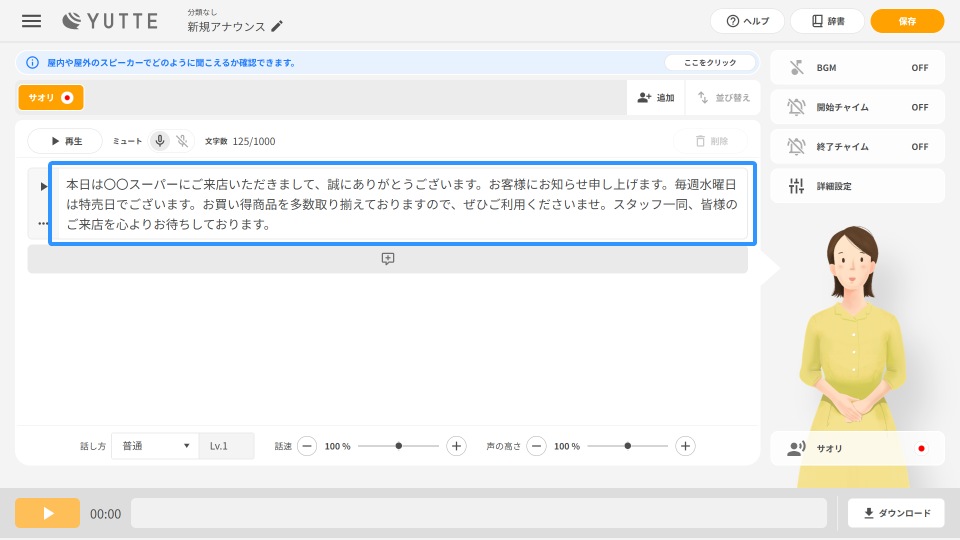Click the download (ダウンロード) button
Viewport: 960px width, 540px height.
(x=896, y=513)
